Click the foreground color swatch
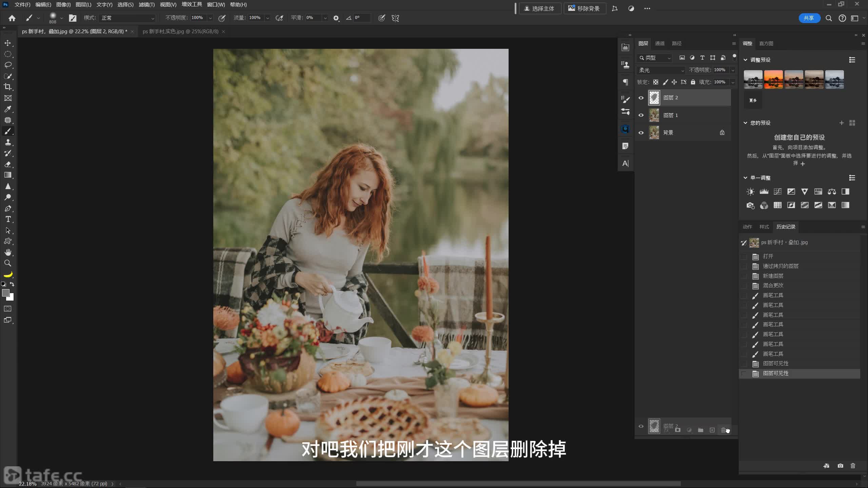Viewport: 868px width, 488px height. pyautogui.click(x=5, y=293)
